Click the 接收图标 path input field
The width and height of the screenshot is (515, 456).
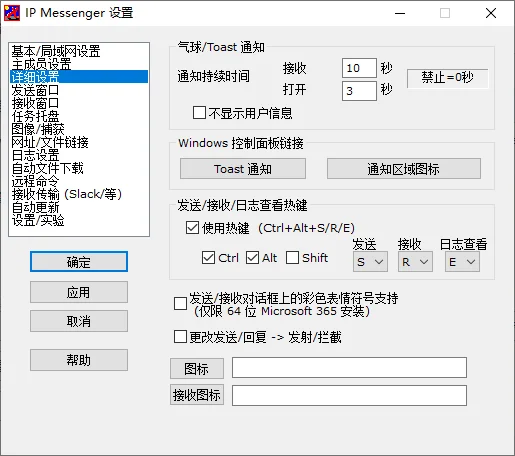(349, 396)
